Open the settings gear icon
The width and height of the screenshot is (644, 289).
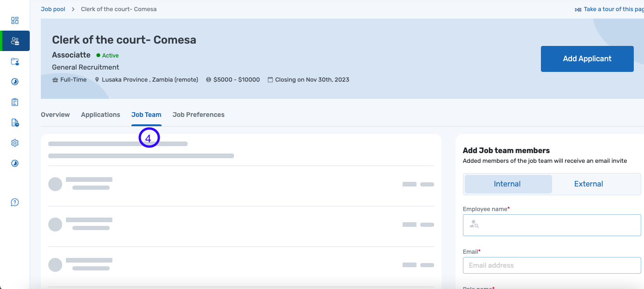(15, 143)
